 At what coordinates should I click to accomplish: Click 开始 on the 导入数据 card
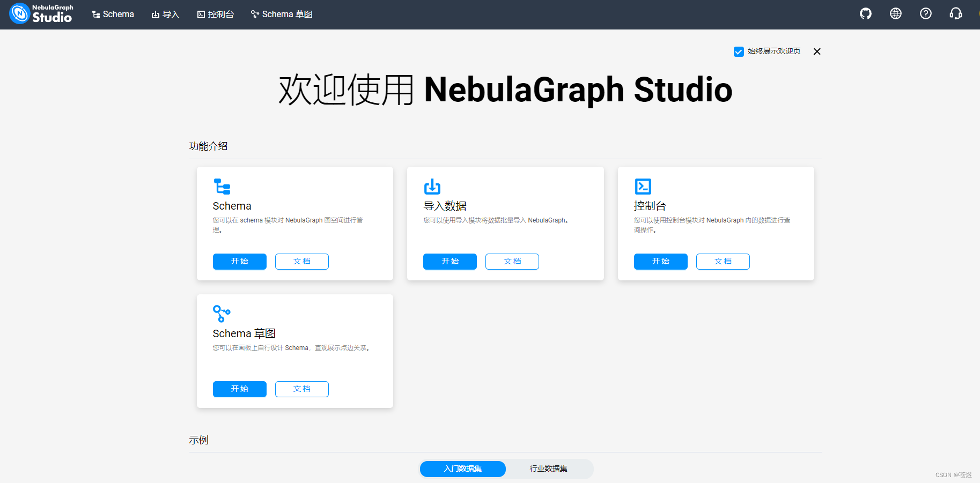tap(450, 262)
